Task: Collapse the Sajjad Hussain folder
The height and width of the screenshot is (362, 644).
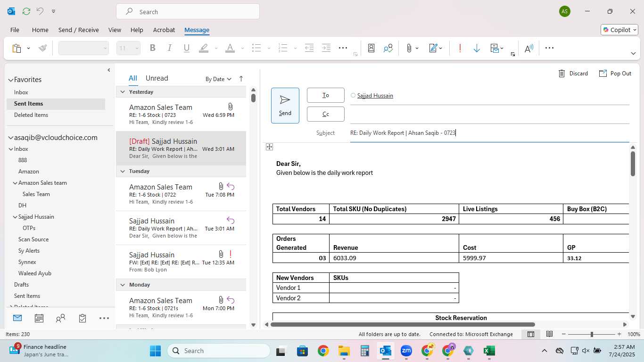Action: pyautogui.click(x=15, y=217)
